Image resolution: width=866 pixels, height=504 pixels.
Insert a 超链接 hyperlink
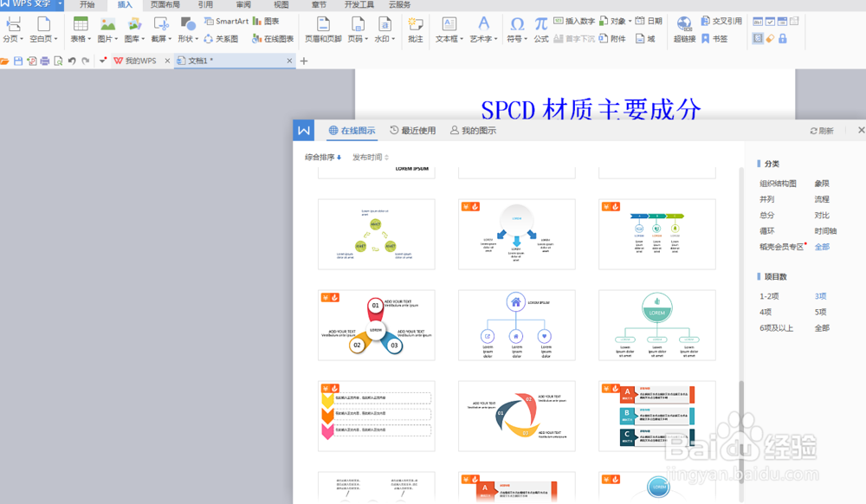click(x=684, y=29)
